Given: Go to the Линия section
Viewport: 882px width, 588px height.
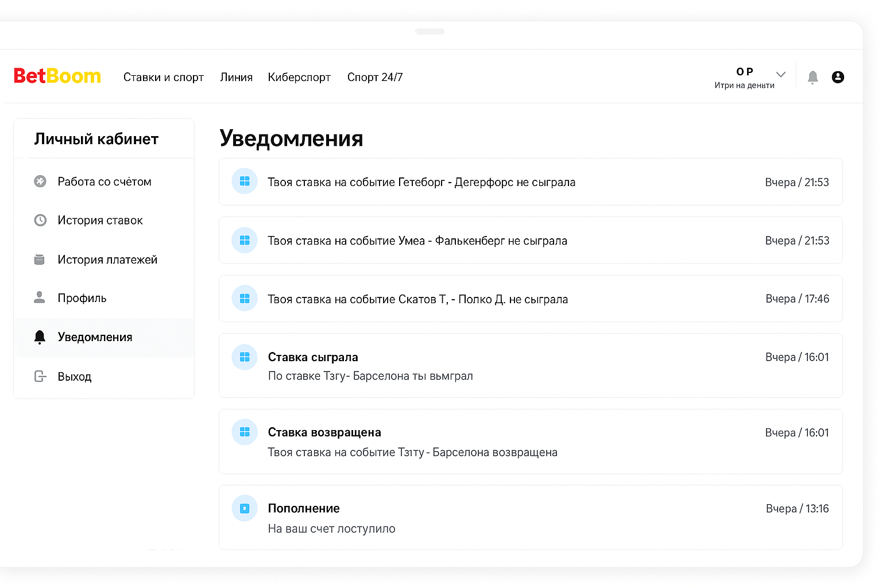Looking at the screenshot, I should pos(236,77).
